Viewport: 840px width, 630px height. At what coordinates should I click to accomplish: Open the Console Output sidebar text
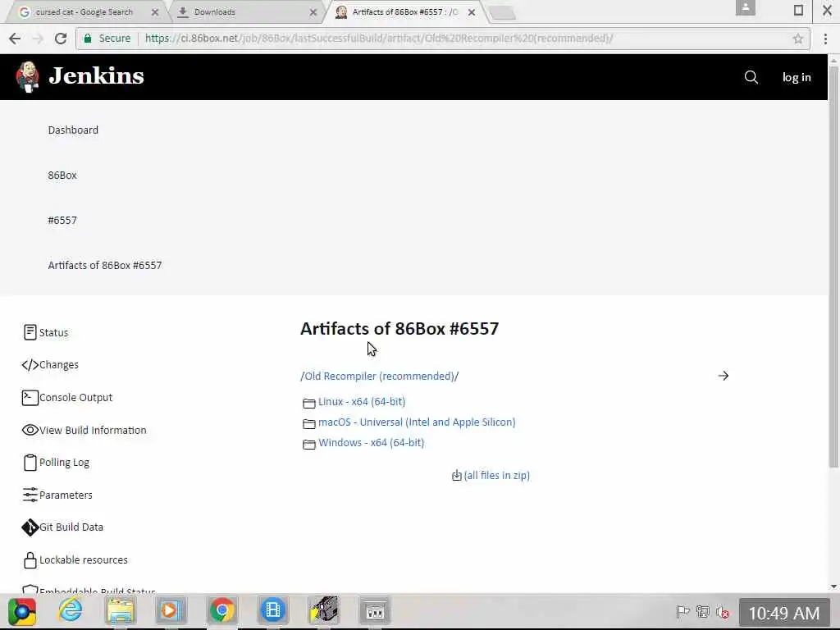(x=76, y=398)
